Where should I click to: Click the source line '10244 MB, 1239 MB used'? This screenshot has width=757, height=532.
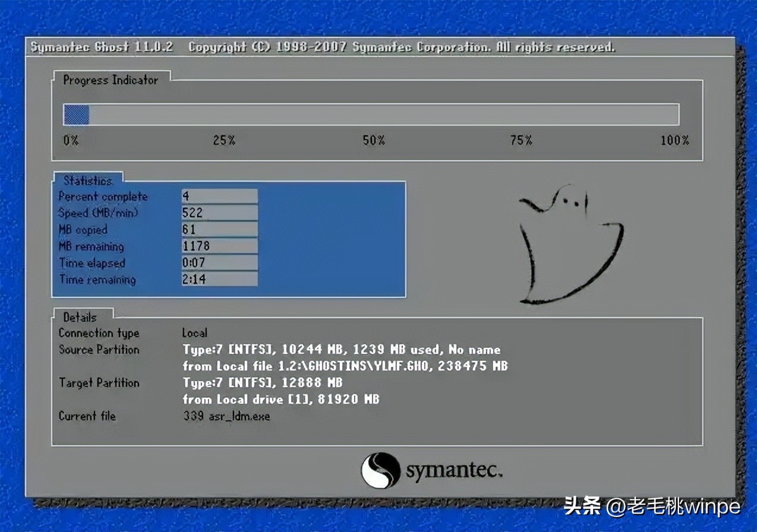(x=361, y=350)
